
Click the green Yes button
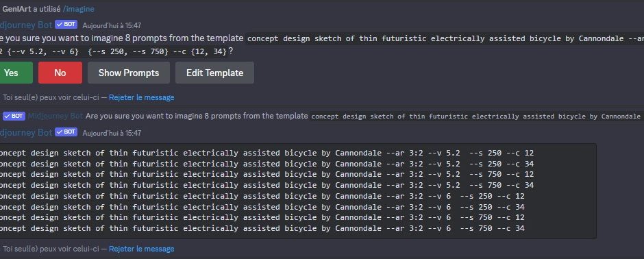(x=15, y=73)
